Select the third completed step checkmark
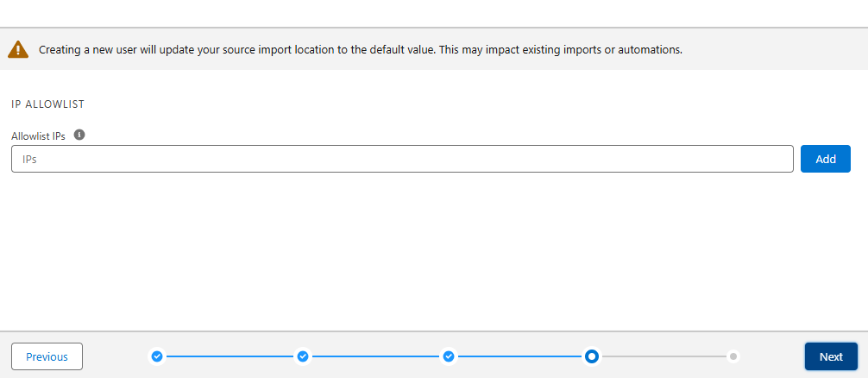The width and height of the screenshot is (868, 378). [449, 356]
